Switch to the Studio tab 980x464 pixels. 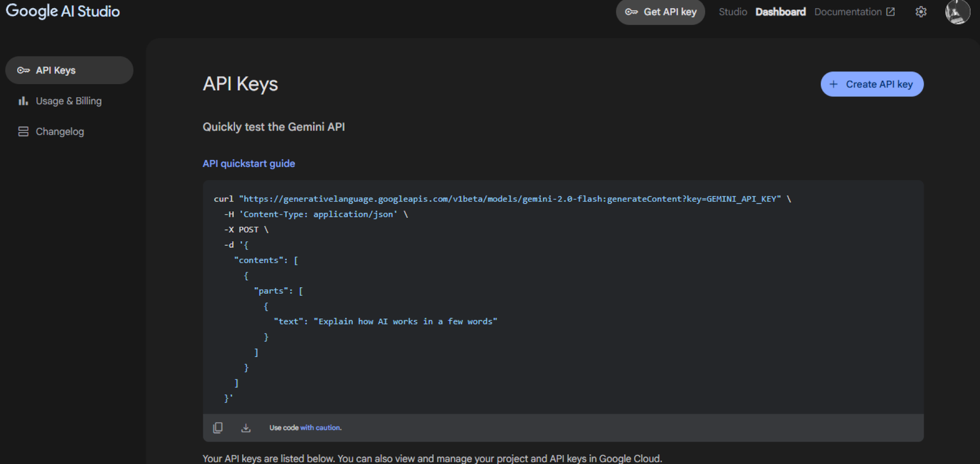point(733,12)
